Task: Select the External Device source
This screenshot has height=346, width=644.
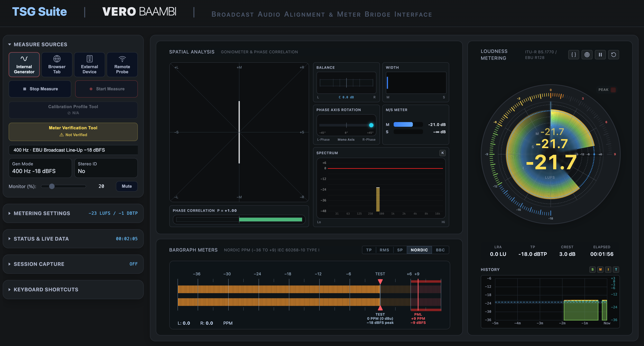Action: (89, 64)
